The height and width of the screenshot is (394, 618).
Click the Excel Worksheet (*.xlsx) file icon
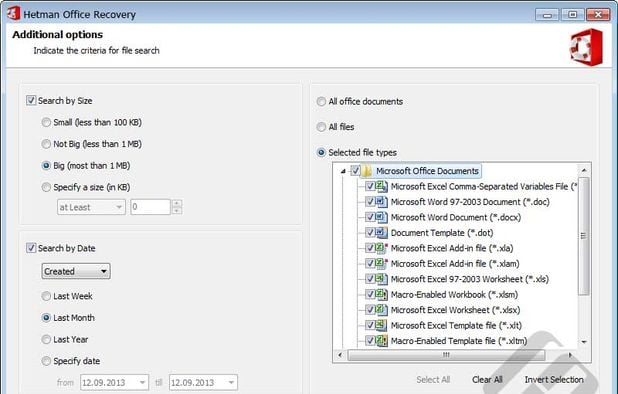click(381, 310)
